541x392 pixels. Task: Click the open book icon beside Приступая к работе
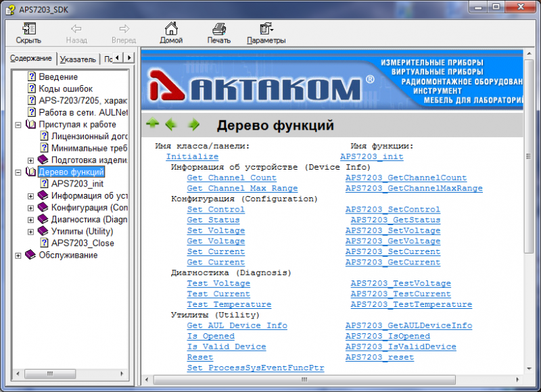point(30,124)
